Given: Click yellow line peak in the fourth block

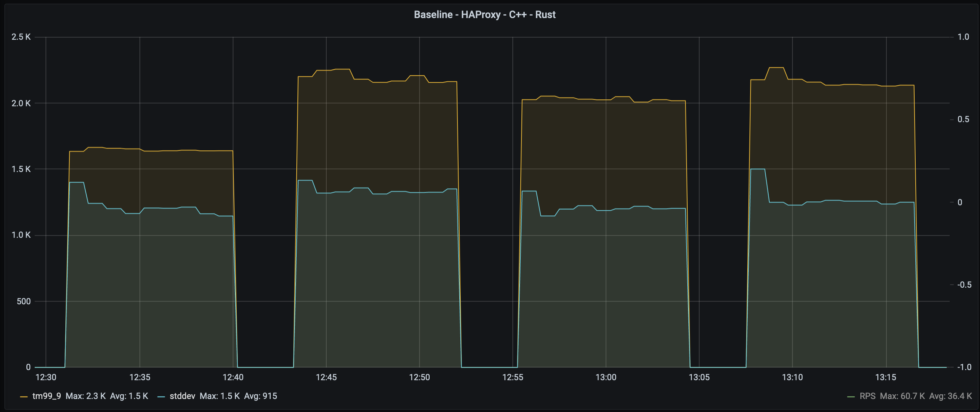Looking at the screenshot, I should coord(776,68).
